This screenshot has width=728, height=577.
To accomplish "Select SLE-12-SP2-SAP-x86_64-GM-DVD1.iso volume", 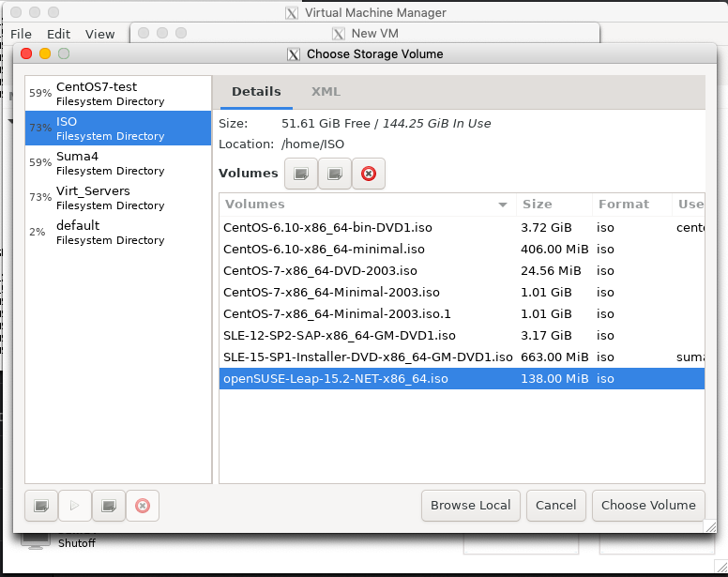I will pyautogui.click(x=462, y=336).
